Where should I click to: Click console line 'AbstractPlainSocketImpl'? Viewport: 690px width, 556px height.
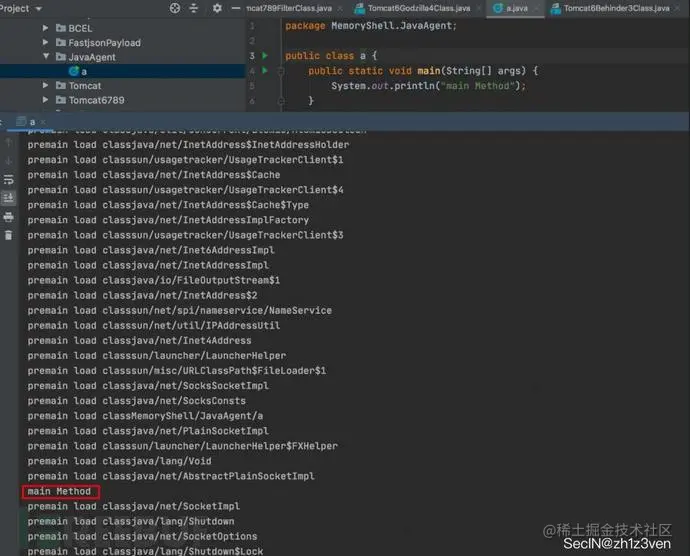coord(171,476)
